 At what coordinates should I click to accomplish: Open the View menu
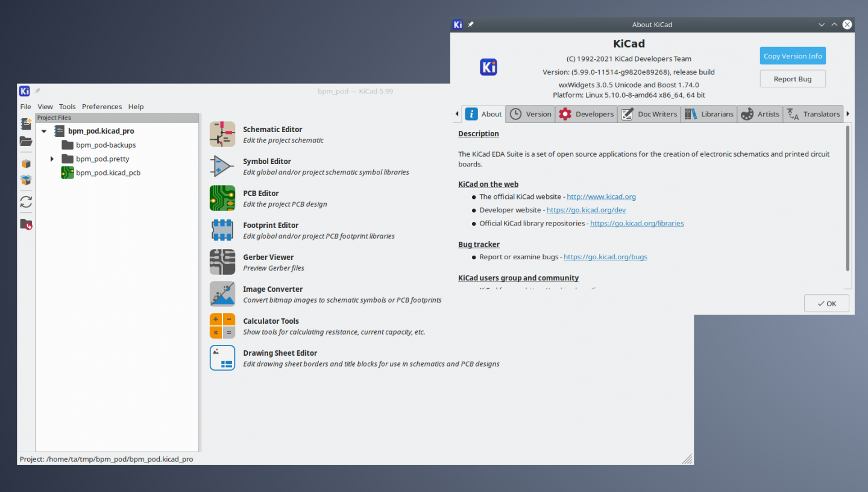coord(45,107)
